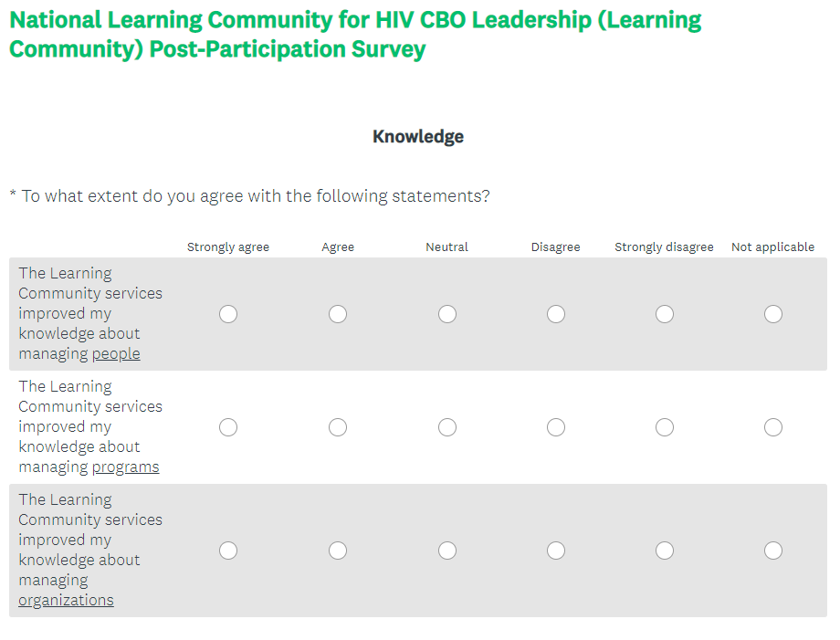Viewport: 840px width, 640px height.
Task: Select Strongly disagree for managing people
Action: tap(665, 314)
